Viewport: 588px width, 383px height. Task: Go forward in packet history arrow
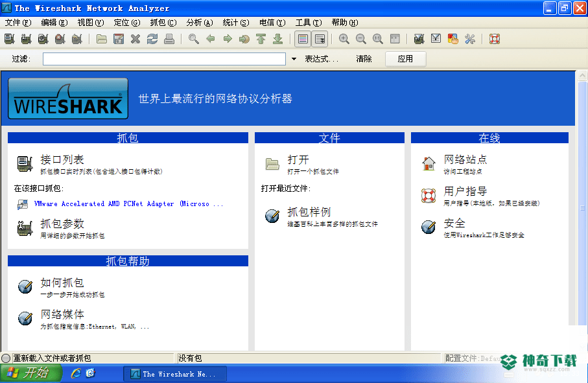228,39
